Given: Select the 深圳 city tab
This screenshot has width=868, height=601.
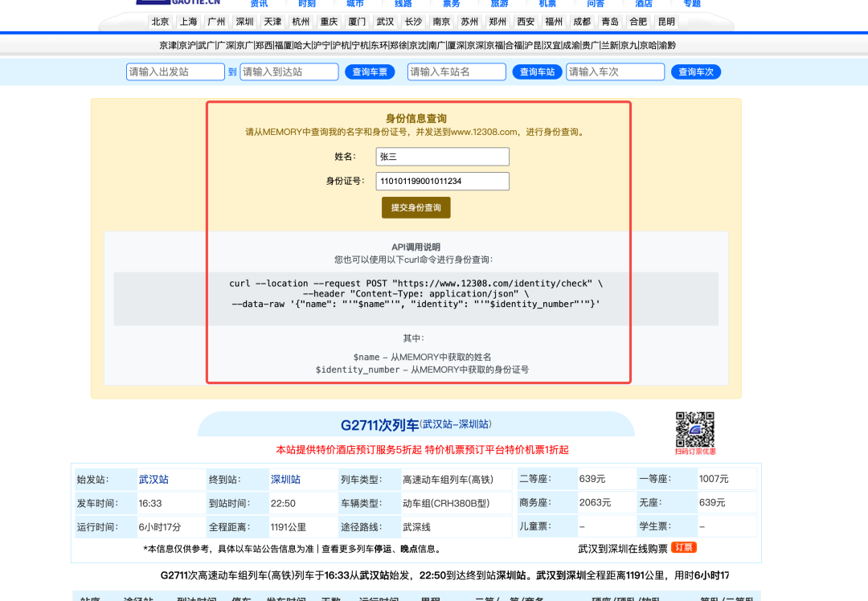Looking at the screenshot, I should 244,22.
